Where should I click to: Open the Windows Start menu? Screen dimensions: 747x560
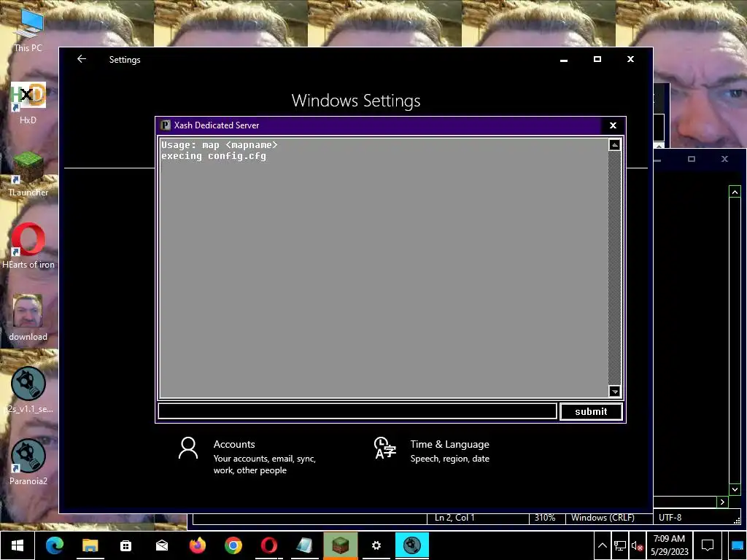click(x=18, y=545)
